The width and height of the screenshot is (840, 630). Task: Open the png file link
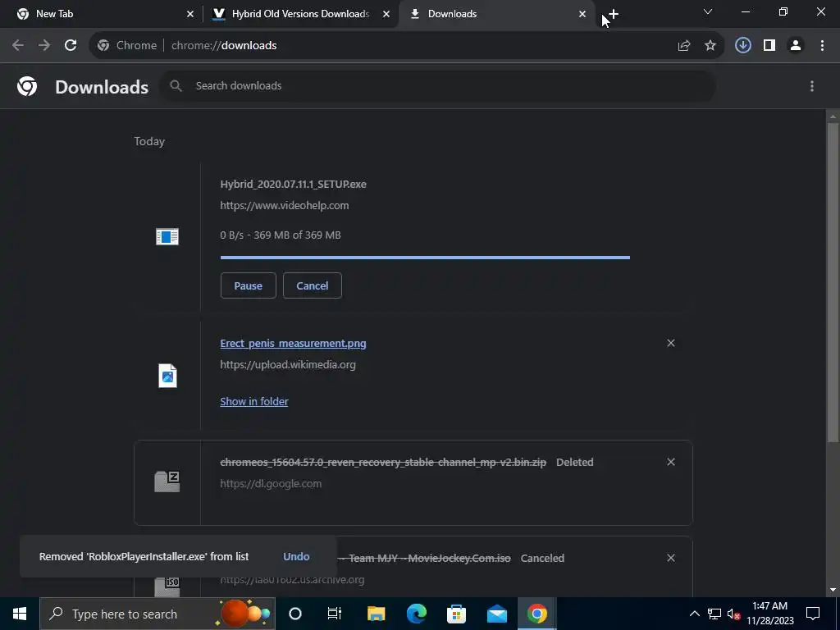click(x=293, y=344)
